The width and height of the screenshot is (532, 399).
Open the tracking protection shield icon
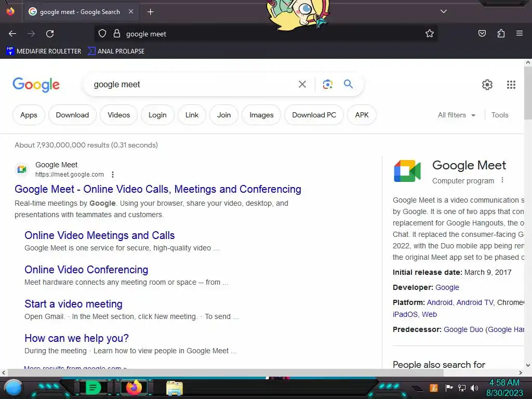click(102, 34)
